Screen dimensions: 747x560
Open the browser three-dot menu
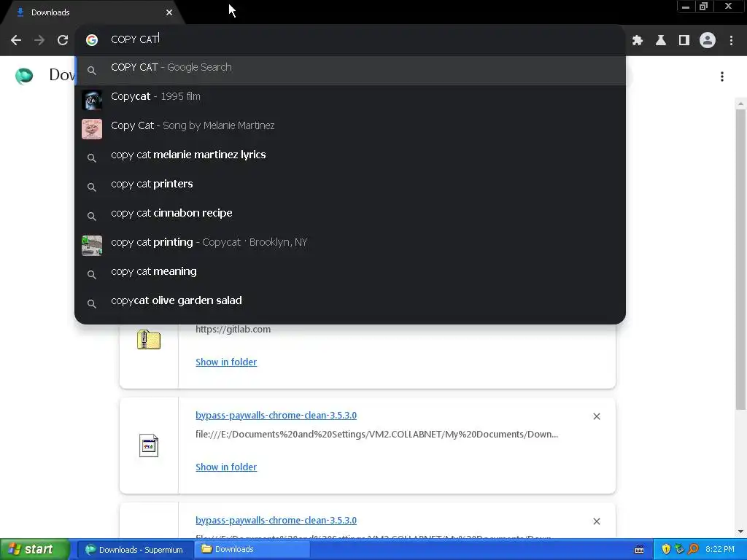731,41
